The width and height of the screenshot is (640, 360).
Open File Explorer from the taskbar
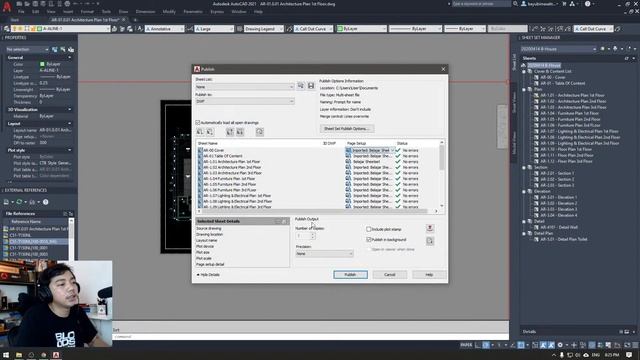[19, 355]
